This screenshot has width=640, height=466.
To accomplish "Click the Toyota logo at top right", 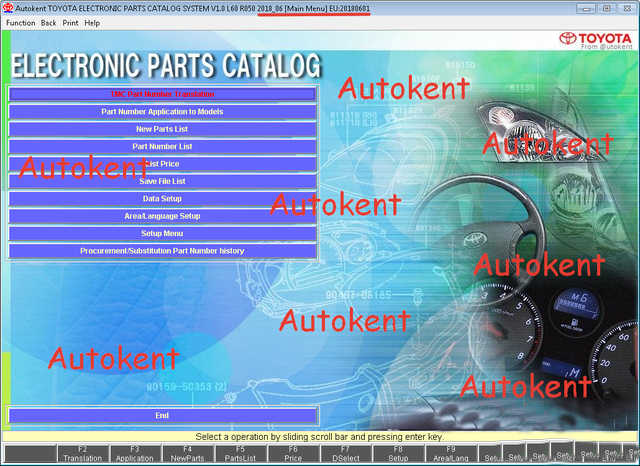I will [x=596, y=39].
